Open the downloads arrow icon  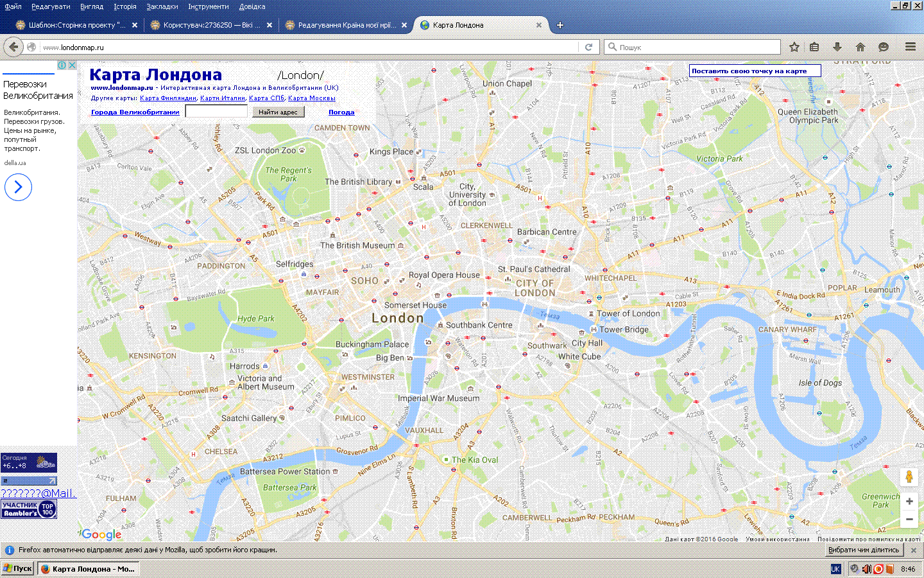tap(837, 47)
